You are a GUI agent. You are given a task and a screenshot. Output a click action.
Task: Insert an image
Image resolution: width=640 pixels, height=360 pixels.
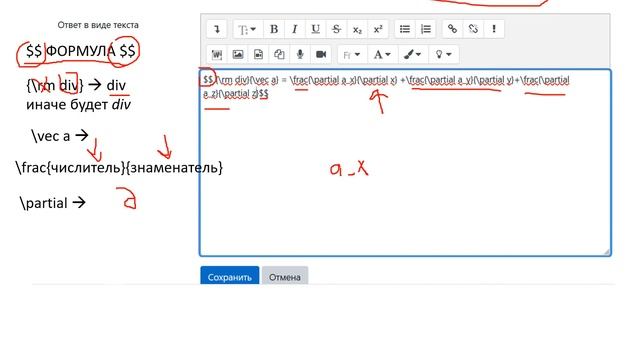point(238,55)
